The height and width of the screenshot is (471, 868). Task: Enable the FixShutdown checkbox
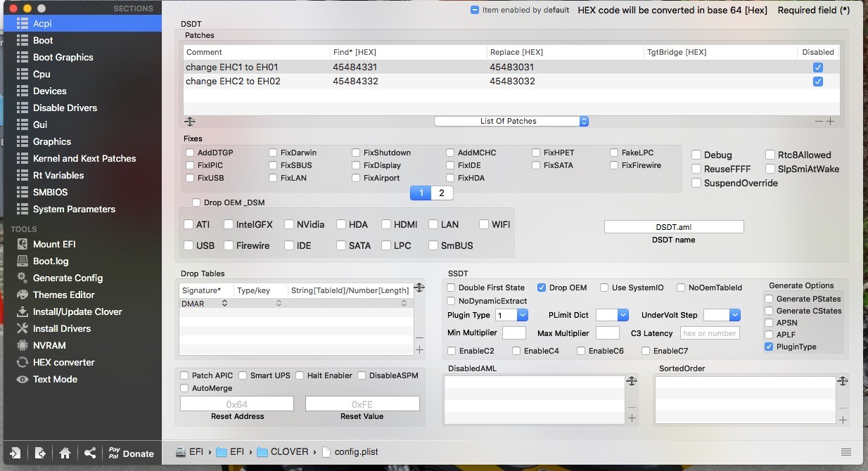(357, 153)
